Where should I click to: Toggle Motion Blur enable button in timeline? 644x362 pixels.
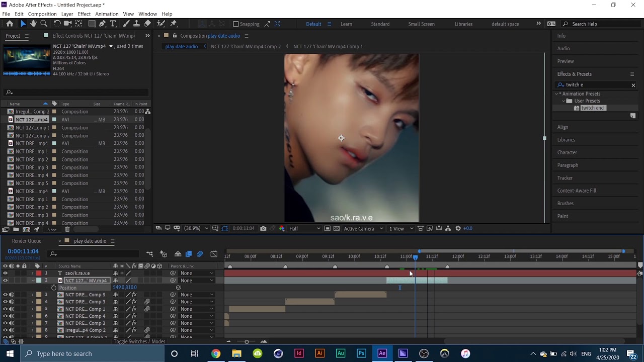click(x=200, y=254)
